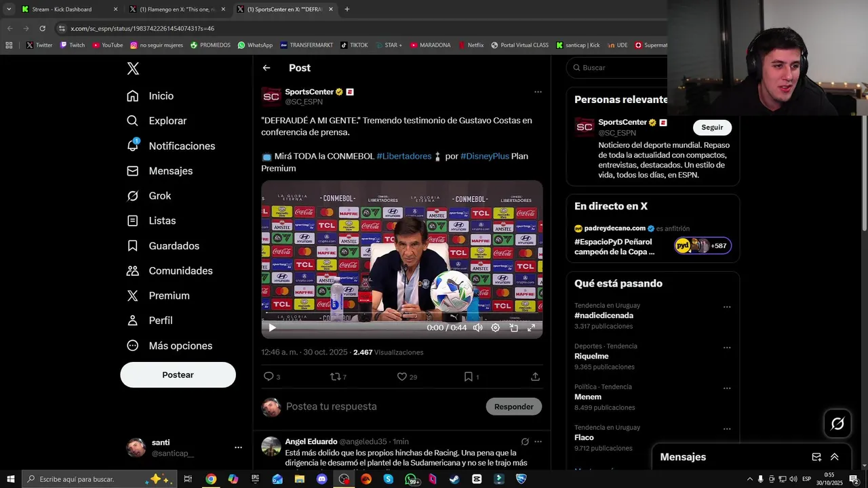Compose new message in Mensajes drawer
Screen dimensions: 868x488
click(816, 457)
